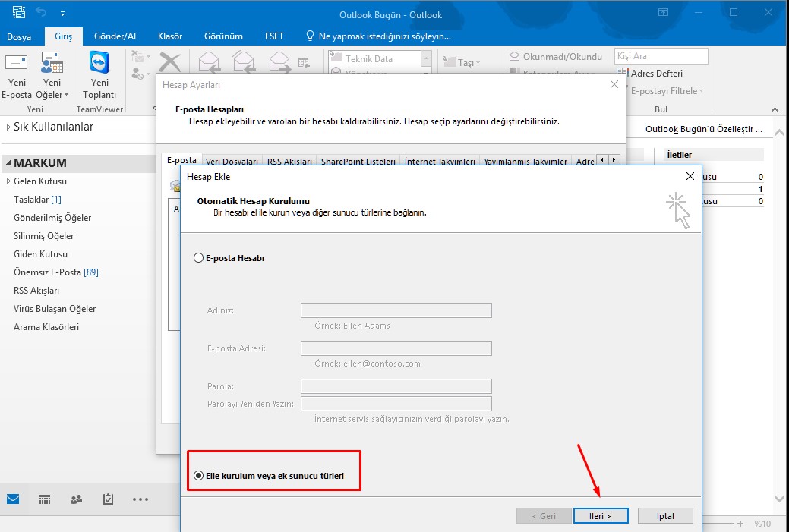Click the ribbon display options icon
789x532 pixels.
(x=664, y=13)
